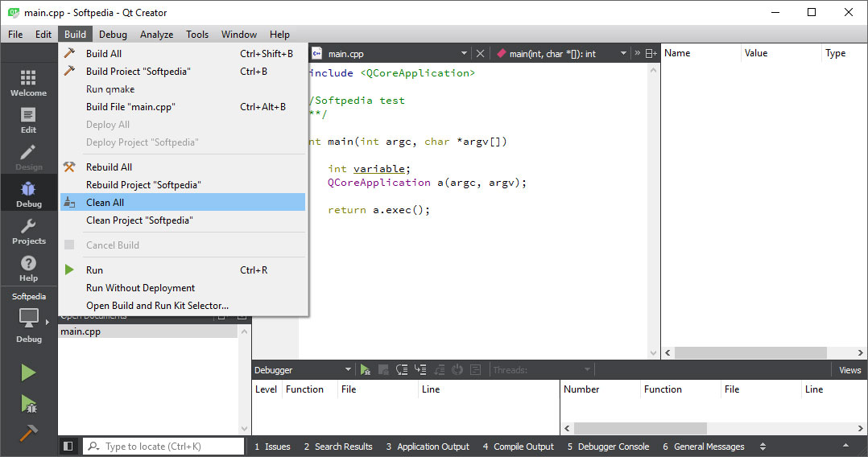The image size is (868, 457).
Task: Open the main.cpp file dropdown
Action: (x=464, y=54)
